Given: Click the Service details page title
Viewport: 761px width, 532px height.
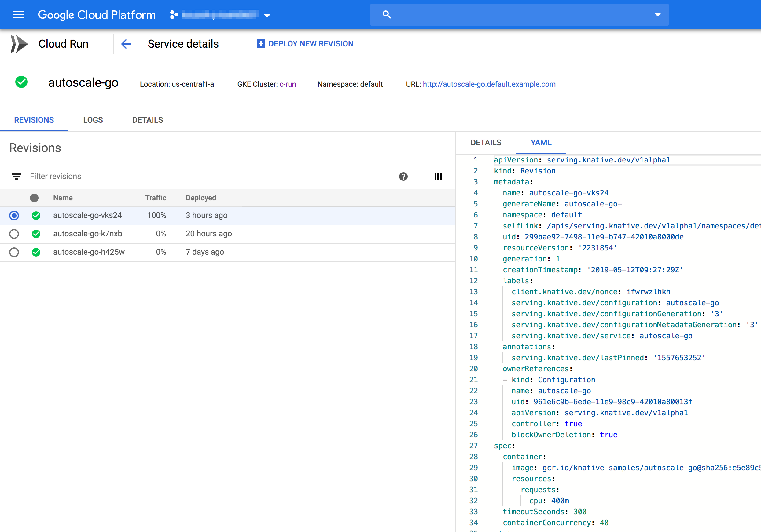Looking at the screenshot, I should (183, 44).
